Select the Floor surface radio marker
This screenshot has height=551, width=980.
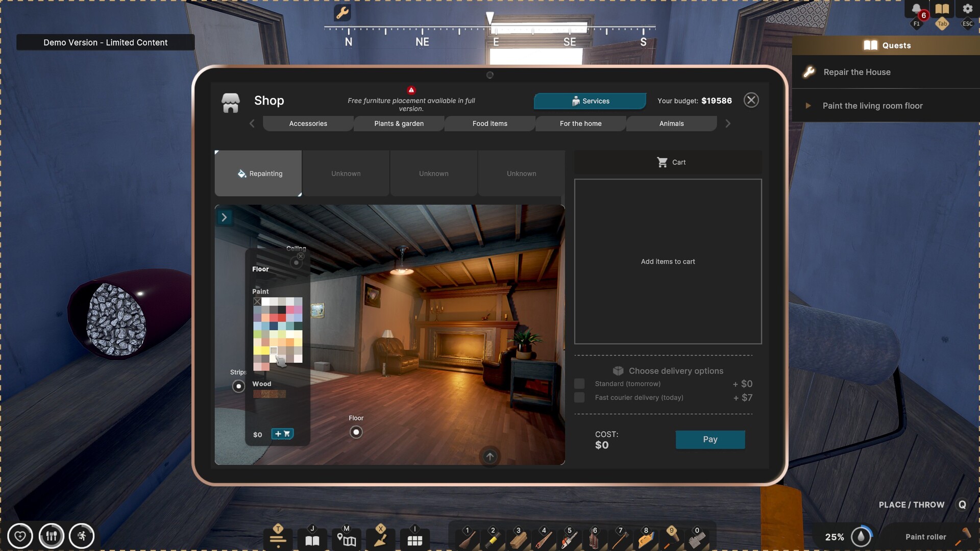pos(356,432)
